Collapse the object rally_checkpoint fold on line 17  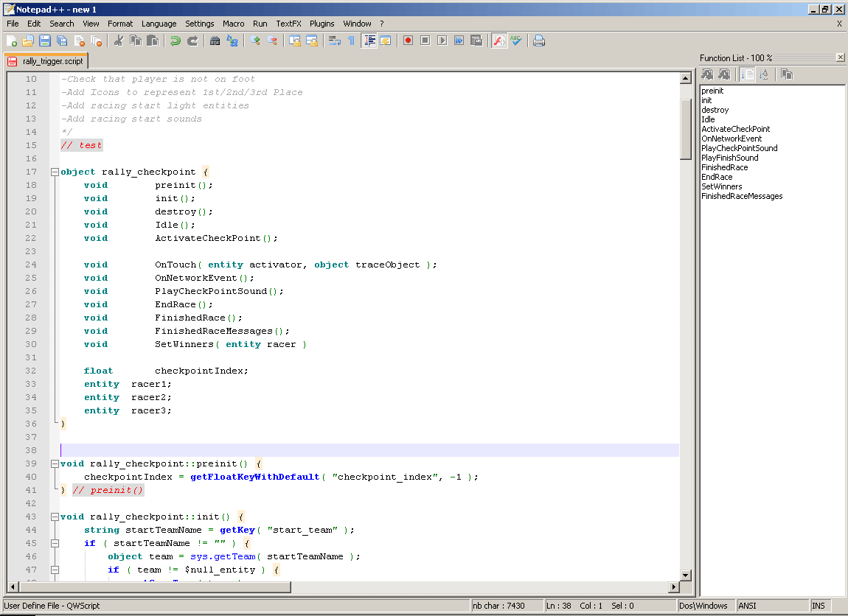pyautogui.click(x=55, y=172)
